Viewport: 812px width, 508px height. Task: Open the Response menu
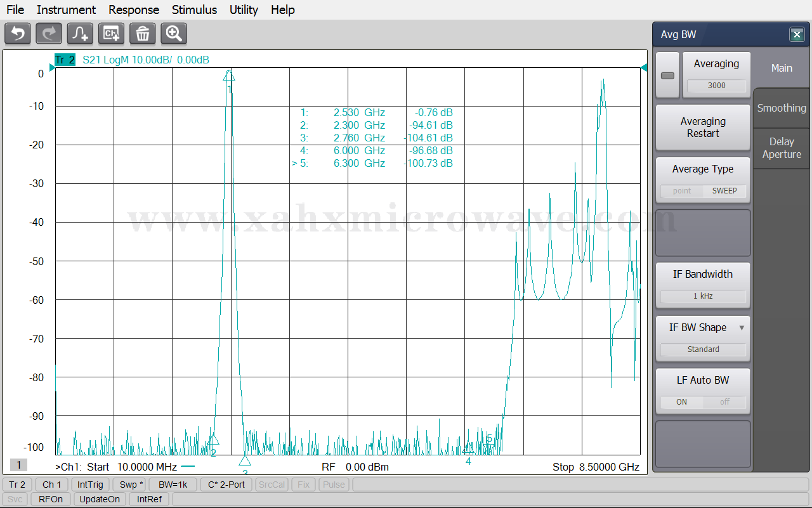(134, 10)
